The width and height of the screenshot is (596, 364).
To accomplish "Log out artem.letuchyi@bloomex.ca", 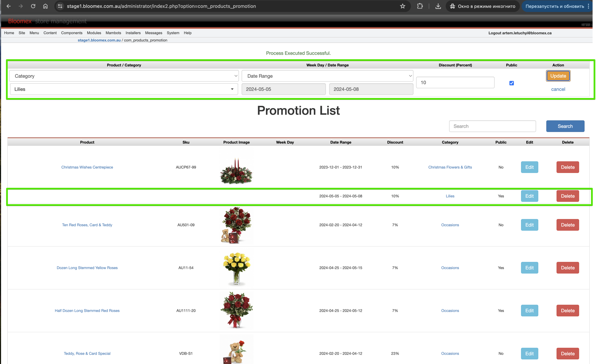I will coord(520,33).
